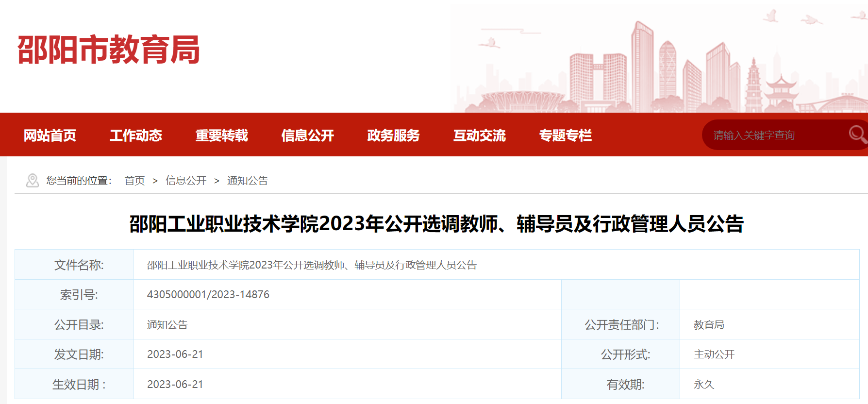868x404 pixels.
Task: Click the 文件名称 value in the table
Action: (312, 265)
